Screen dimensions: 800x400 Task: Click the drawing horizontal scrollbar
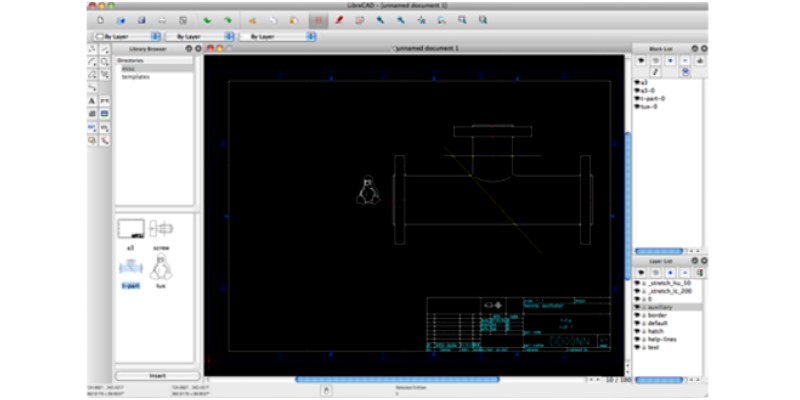[397, 380]
